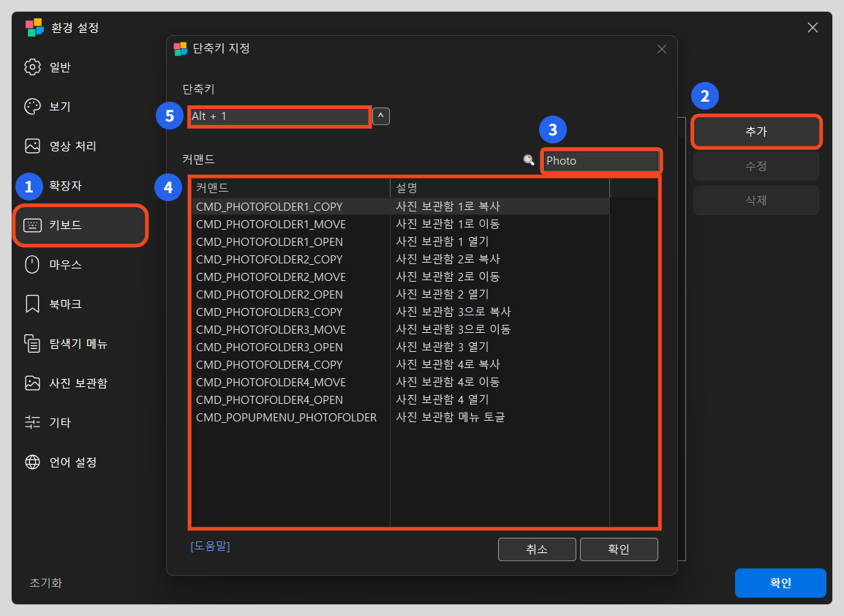Click the 설명 column header
The width and height of the screenshot is (844, 616).
tap(500, 188)
